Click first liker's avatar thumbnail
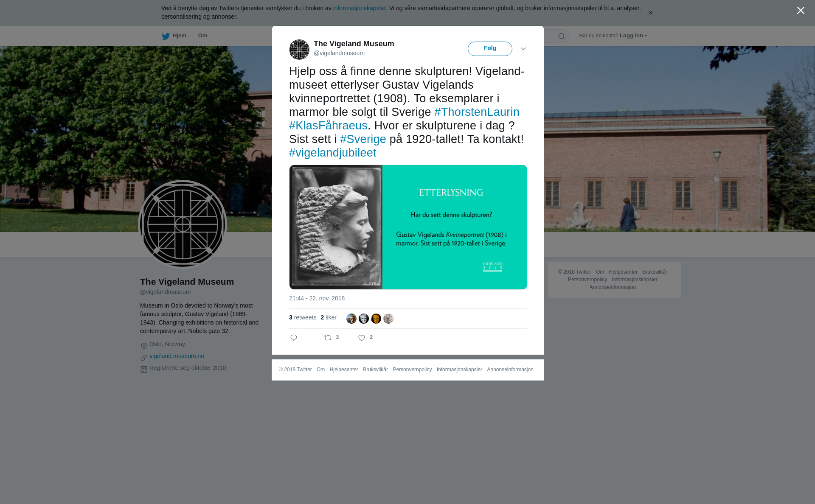 (x=351, y=319)
